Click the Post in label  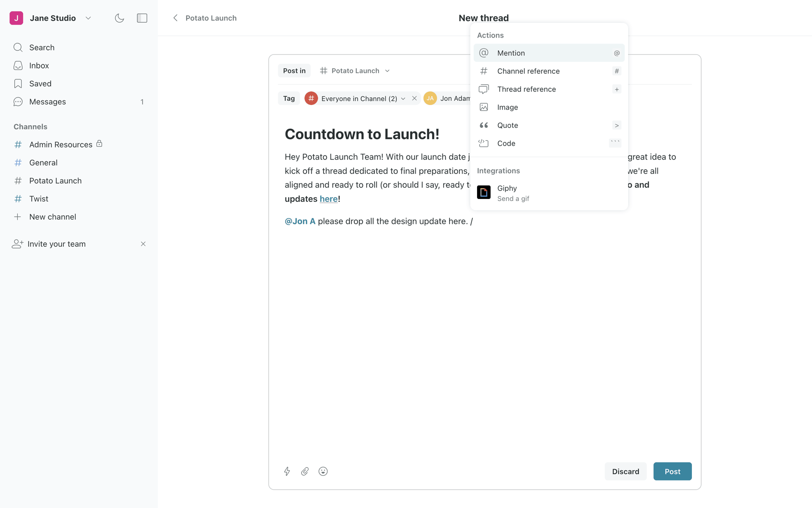coord(294,71)
